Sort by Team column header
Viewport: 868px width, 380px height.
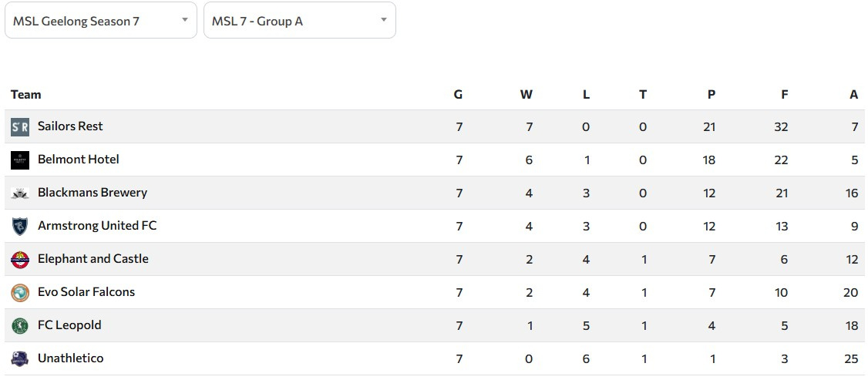coord(26,95)
